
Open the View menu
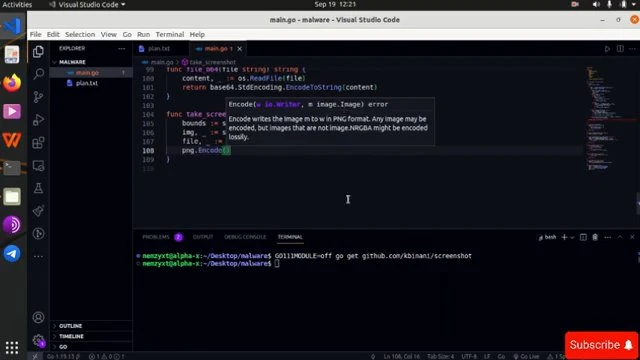point(109,34)
